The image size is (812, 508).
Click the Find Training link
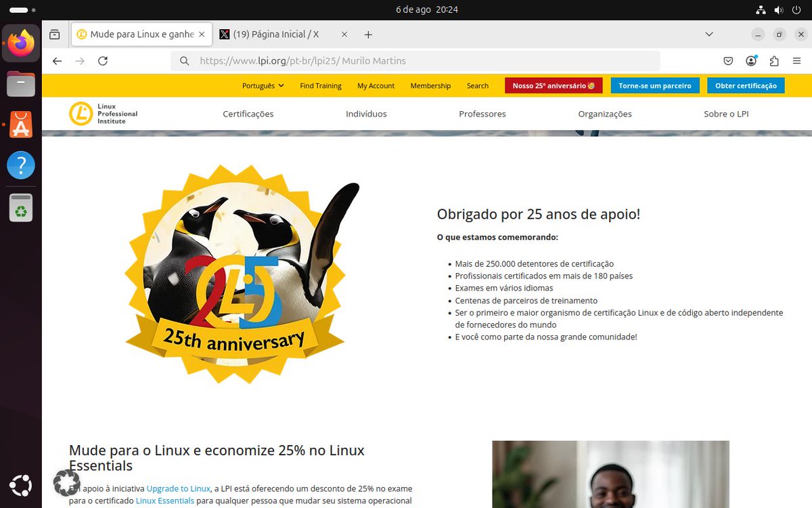321,86
